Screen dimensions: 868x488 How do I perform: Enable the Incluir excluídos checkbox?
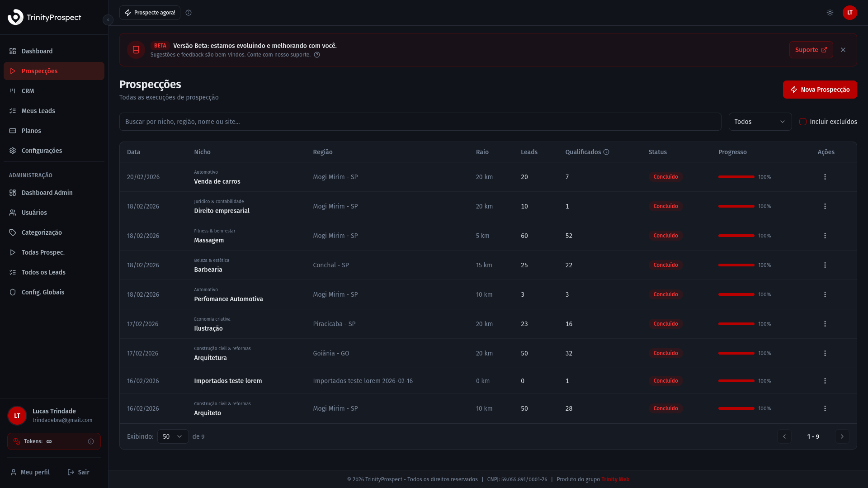[x=802, y=122]
